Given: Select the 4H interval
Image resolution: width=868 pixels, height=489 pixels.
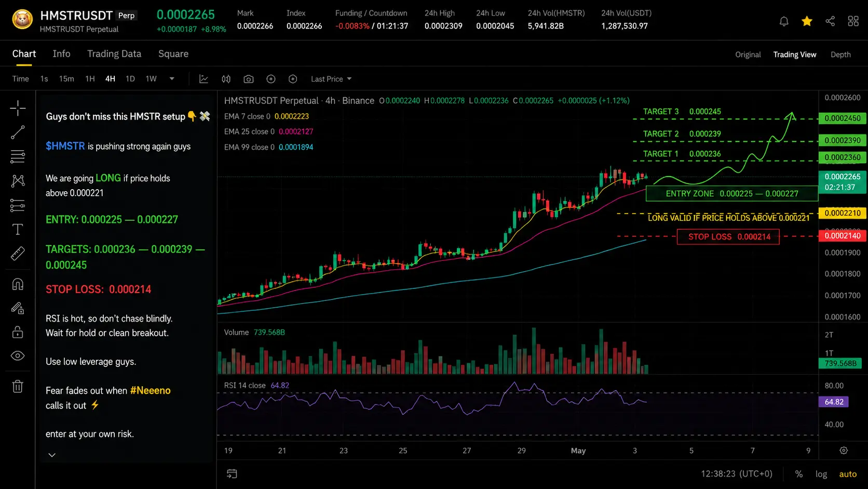Looking at the screenshot, I should 110,79.
